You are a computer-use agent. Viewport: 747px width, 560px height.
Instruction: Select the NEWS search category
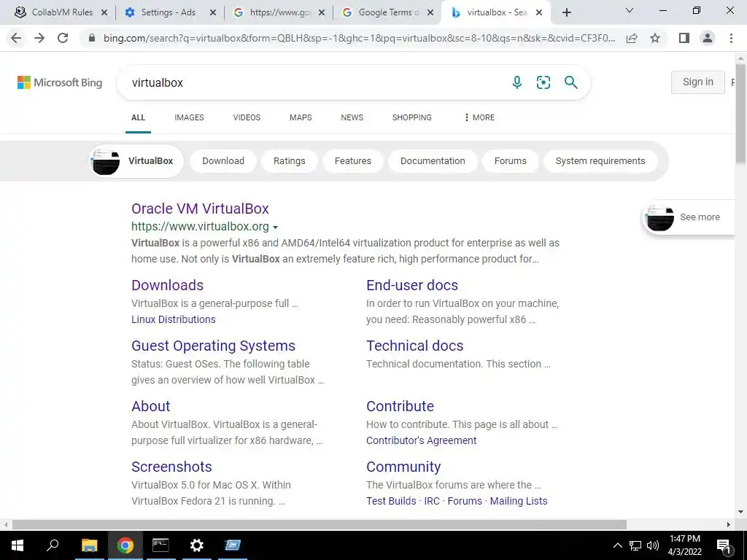coord(352,117)
